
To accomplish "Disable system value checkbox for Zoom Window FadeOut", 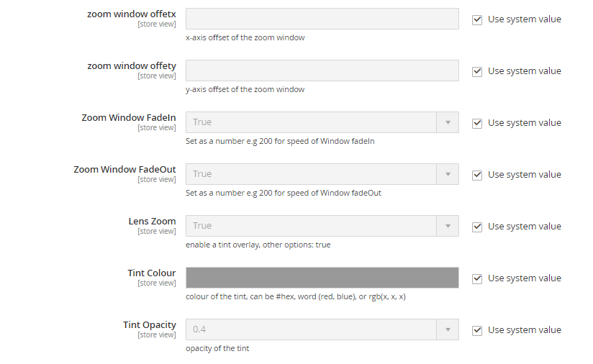I will [477, 175].
